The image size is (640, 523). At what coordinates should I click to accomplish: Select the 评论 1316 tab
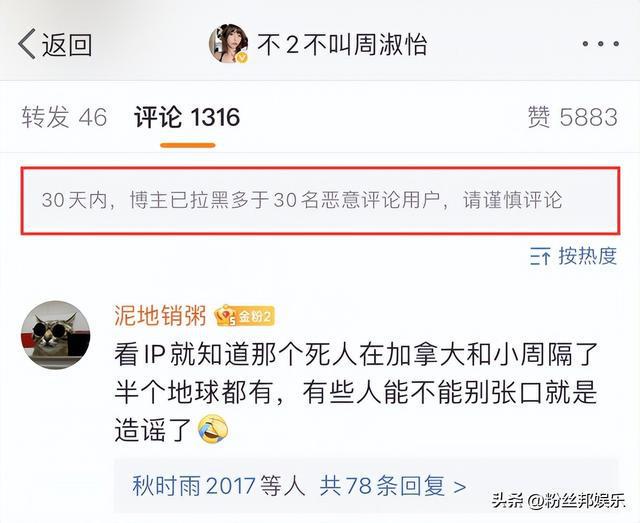[x=187, y=117]
